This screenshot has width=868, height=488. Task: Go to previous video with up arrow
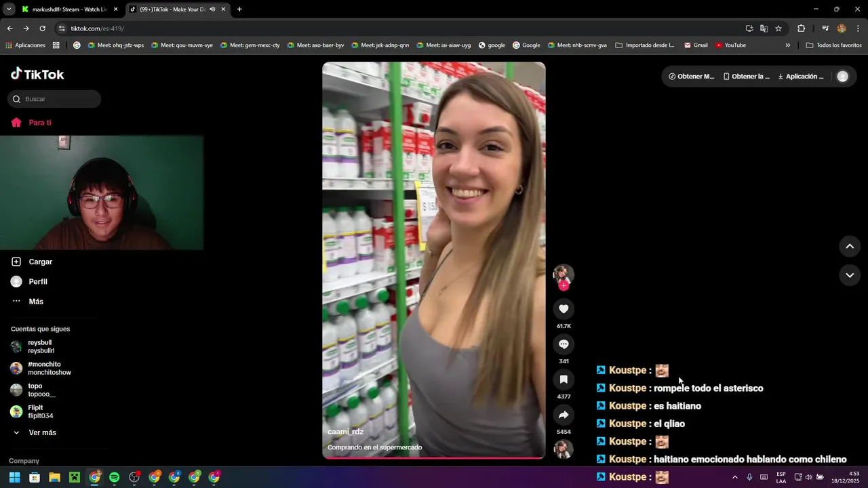pos(850,246)
